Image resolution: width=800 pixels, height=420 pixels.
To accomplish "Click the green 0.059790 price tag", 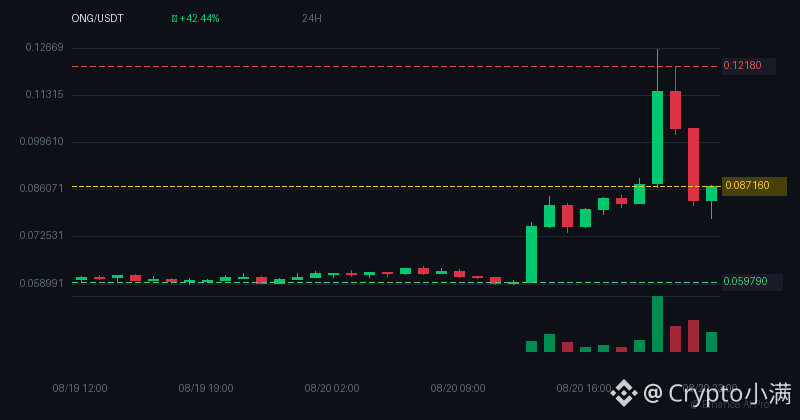I will [x=752, y=282].
